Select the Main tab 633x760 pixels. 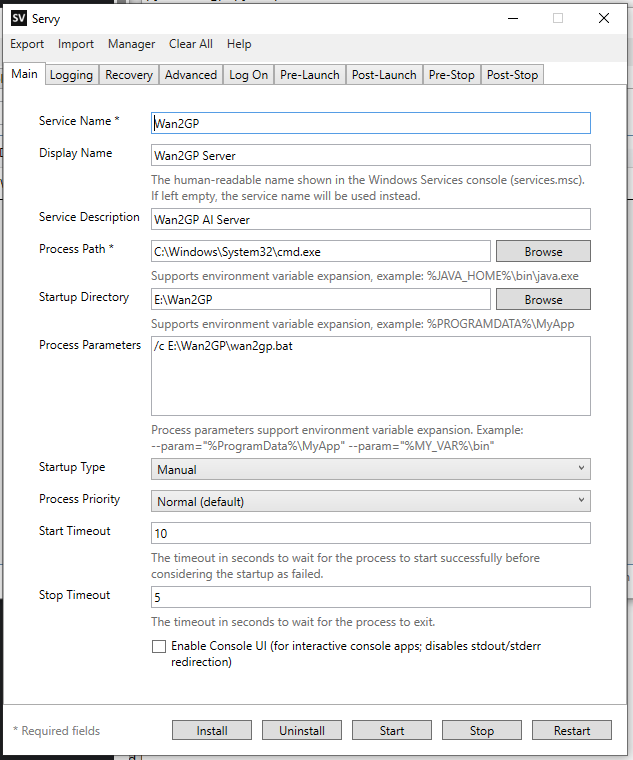(25, 74)
